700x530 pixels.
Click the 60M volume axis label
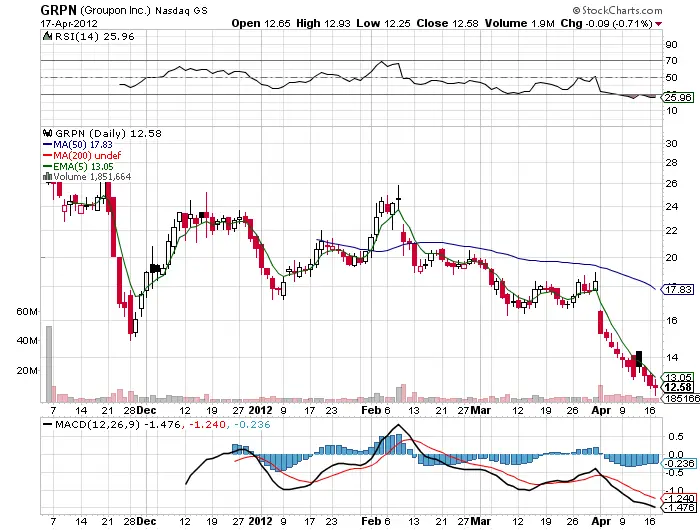[27, 312]
